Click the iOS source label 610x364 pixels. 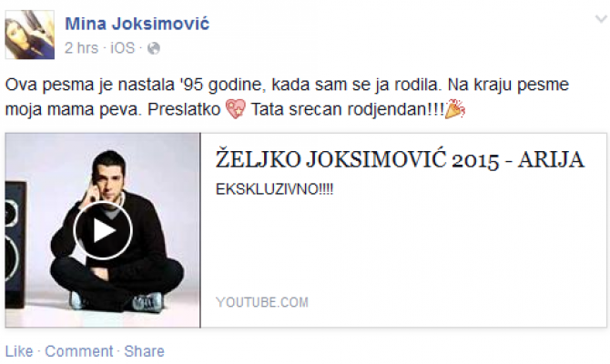(x=123, y=48)
